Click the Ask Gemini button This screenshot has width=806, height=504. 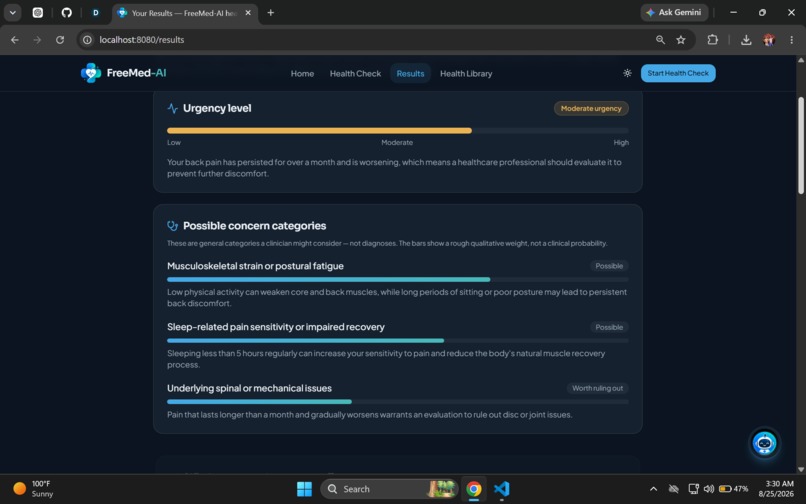click(x=674, y=12)
